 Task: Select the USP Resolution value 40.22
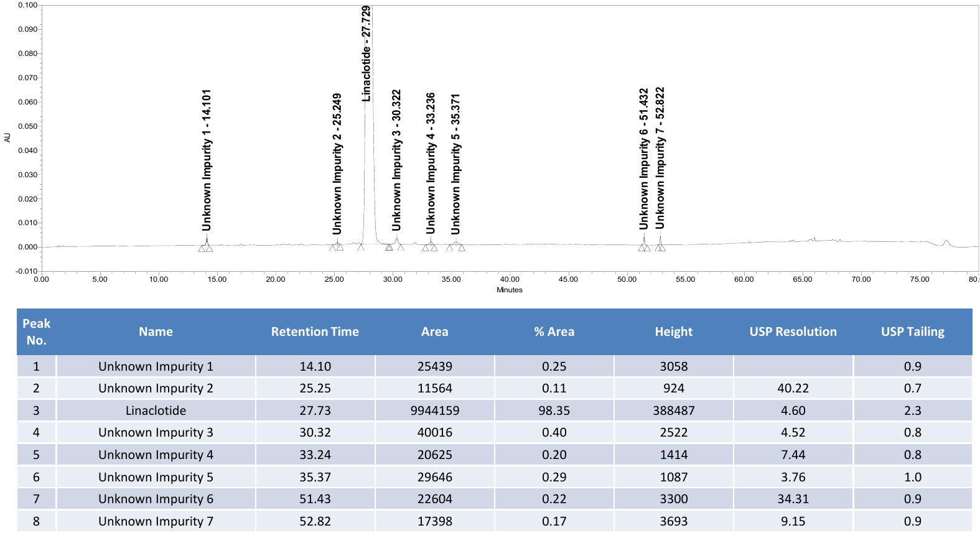[x=793, y=388]
